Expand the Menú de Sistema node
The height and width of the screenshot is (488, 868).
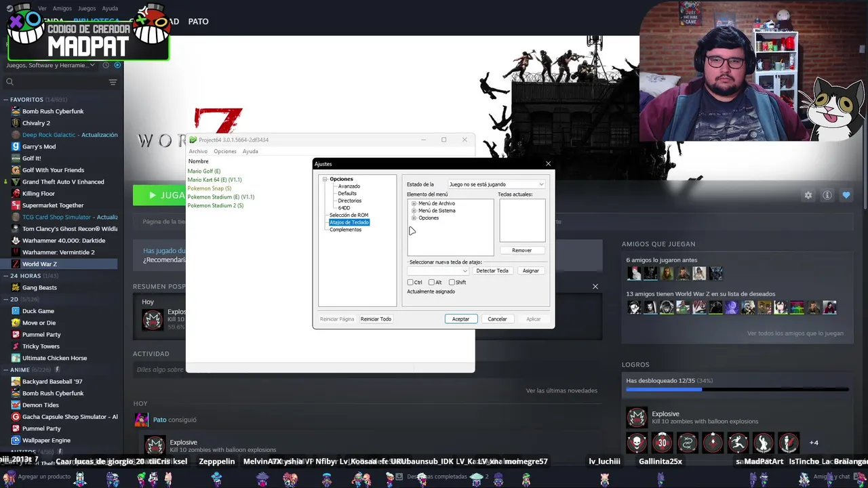coord(414,211)
